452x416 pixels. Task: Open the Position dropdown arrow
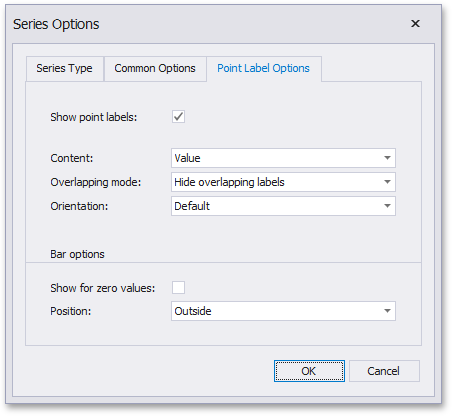point(387,311)
